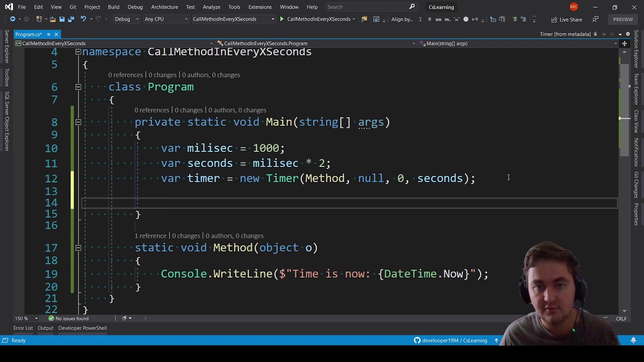
Task: Click the gear icon in the document tab well
Action: click(628, 34)
